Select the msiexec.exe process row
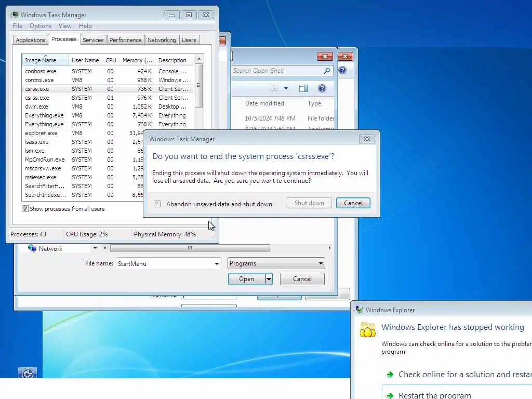Screen dimensions: 532x399 click(x=83, y=177)
